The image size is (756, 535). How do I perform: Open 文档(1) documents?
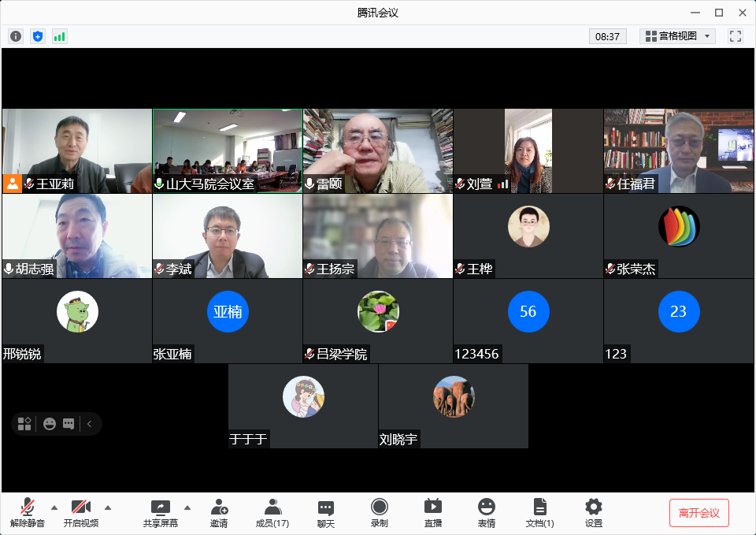point(540,512)
